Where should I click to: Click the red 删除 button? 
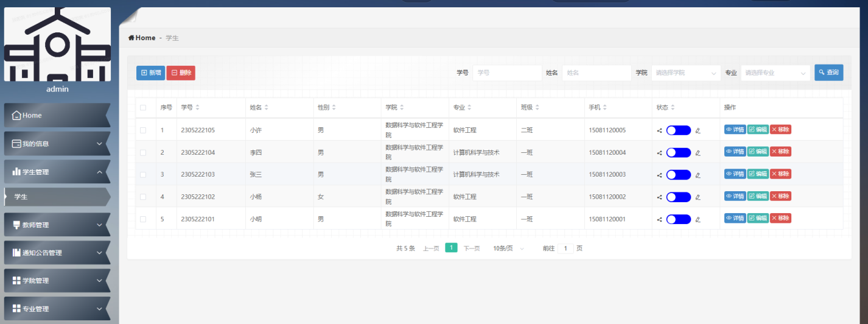click(181, 72)
